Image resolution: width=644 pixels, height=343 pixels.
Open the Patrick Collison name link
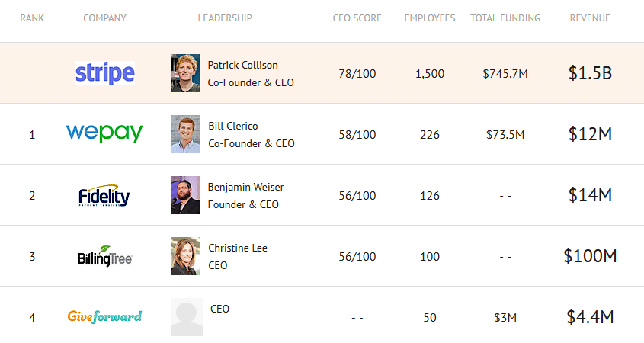[x=243, y=65]
